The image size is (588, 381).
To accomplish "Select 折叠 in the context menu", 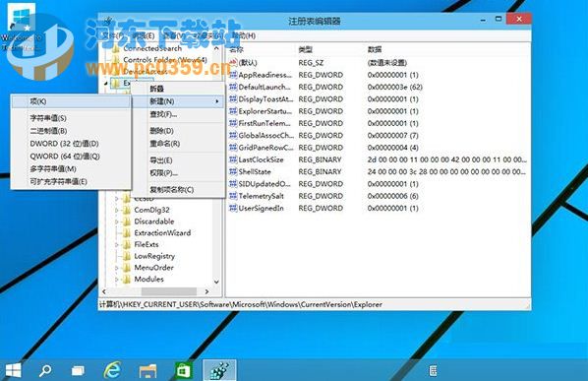I will 179,89.
